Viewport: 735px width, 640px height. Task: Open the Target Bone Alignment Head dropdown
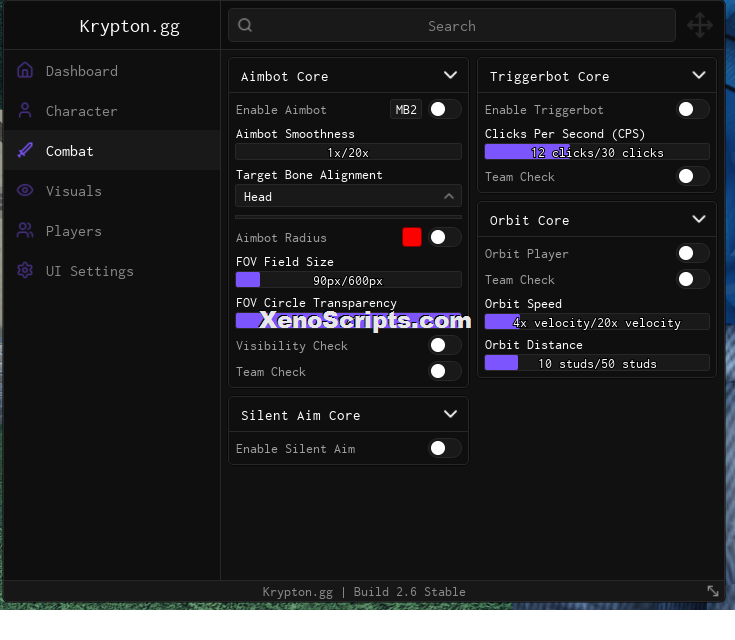tap(348, 196)
